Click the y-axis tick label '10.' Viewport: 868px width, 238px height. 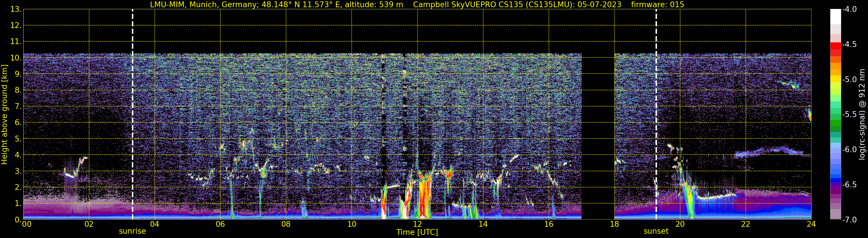click(x=16, y=58)
